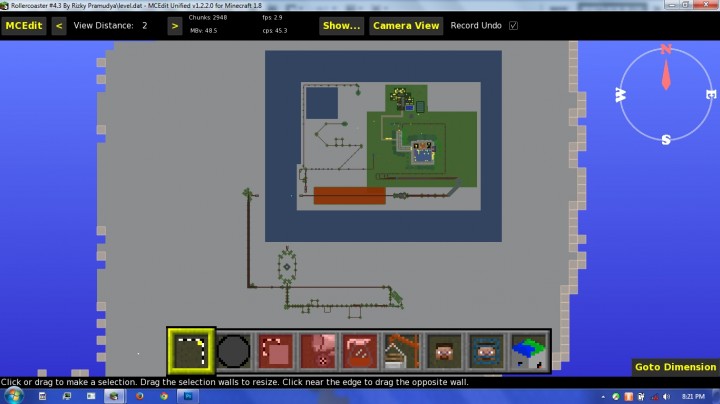
Task: Decrease view distance with the left arrow
Action: tap(59, 26)
